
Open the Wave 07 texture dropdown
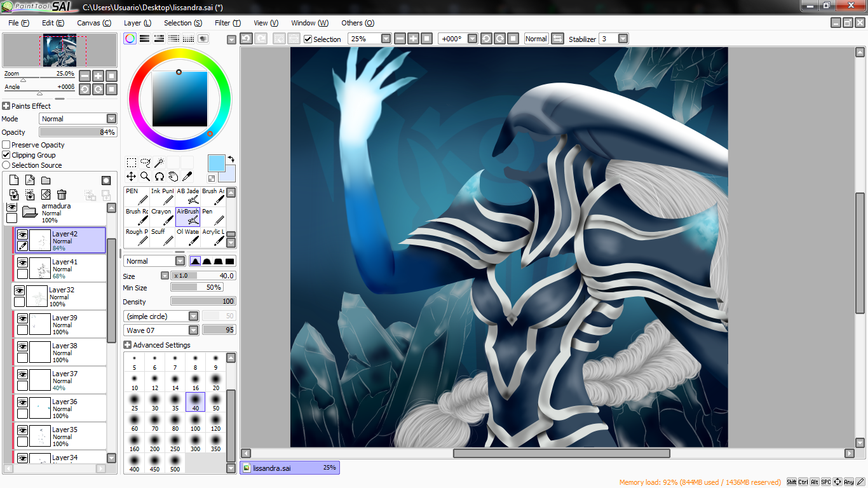tap(161, 330)
